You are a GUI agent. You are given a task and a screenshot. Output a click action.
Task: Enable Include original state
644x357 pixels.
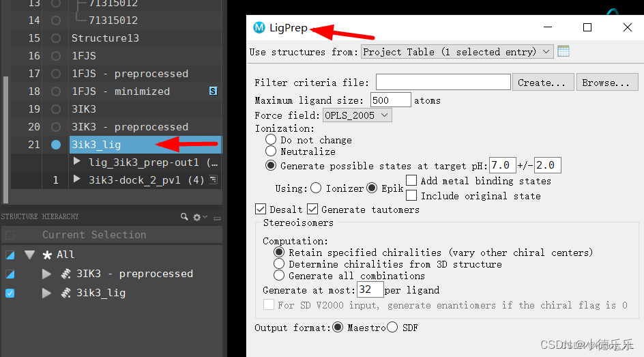pyautogui.click(x=411, y=195)
